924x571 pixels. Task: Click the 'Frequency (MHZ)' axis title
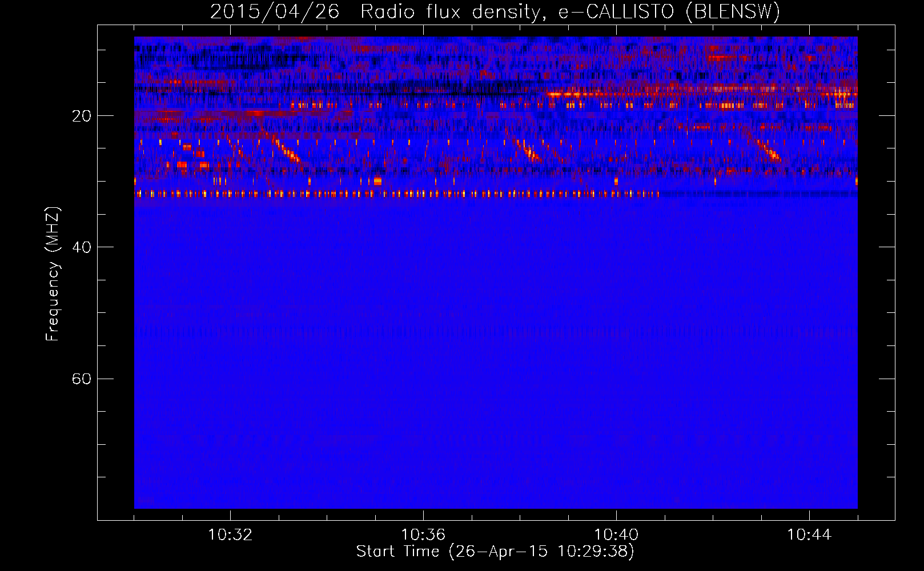click(53, 274)
